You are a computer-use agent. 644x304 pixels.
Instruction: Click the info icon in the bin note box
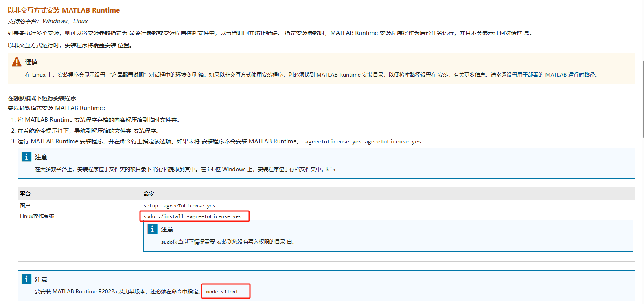pyautogui.click(x=26, y=157)
